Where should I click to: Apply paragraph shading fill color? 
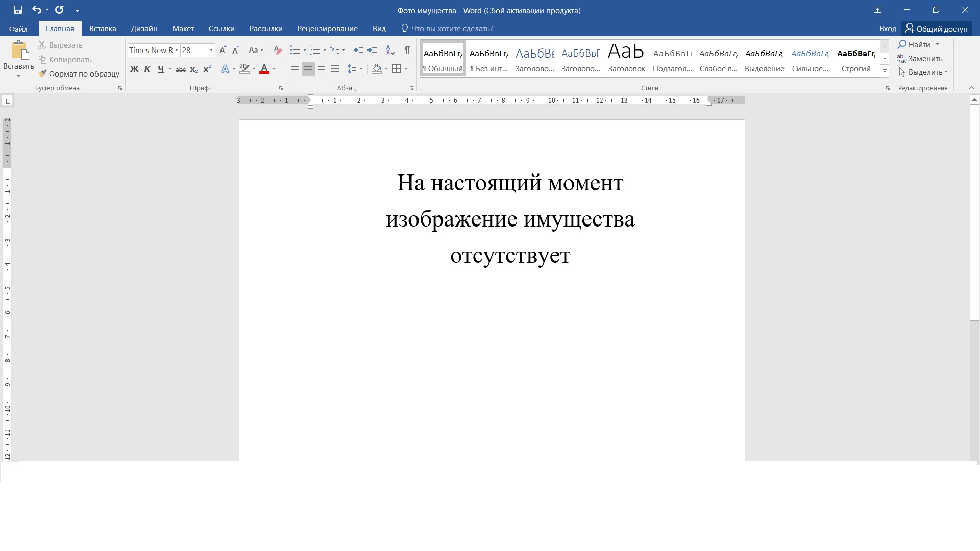click(377, 69)
